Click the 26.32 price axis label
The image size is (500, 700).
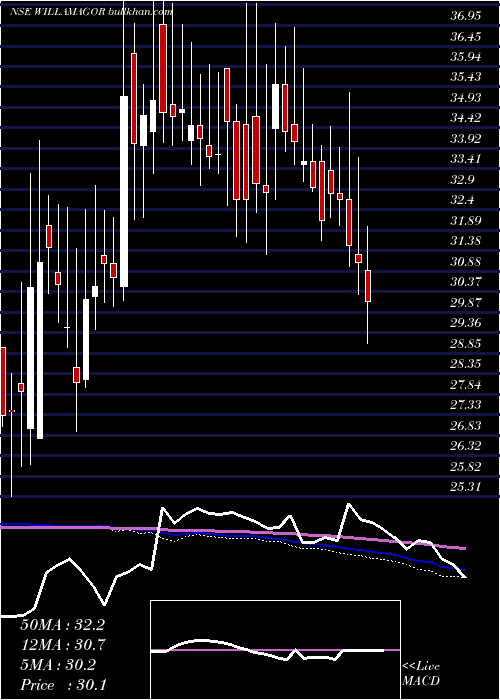point(466,445)
